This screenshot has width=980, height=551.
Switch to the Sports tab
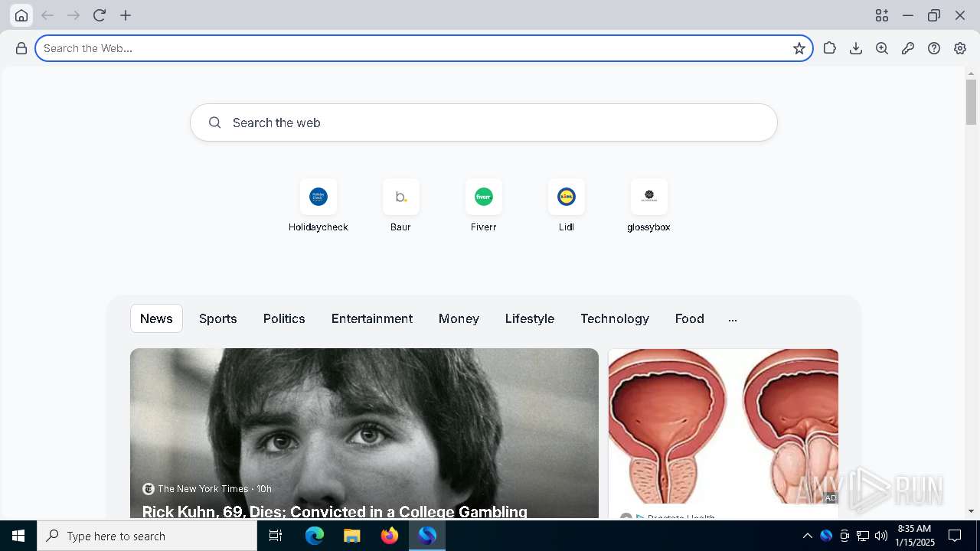click(218, 318)
